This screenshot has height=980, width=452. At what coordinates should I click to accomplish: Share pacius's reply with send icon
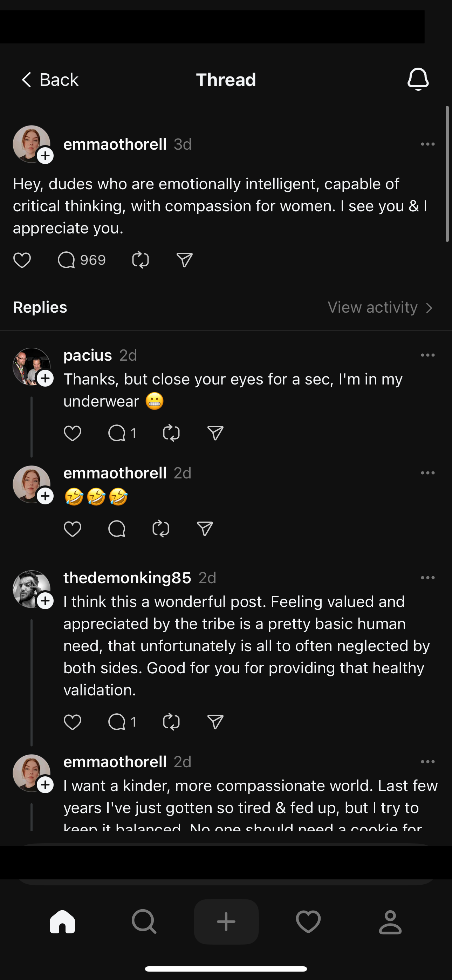click(215, 433)
